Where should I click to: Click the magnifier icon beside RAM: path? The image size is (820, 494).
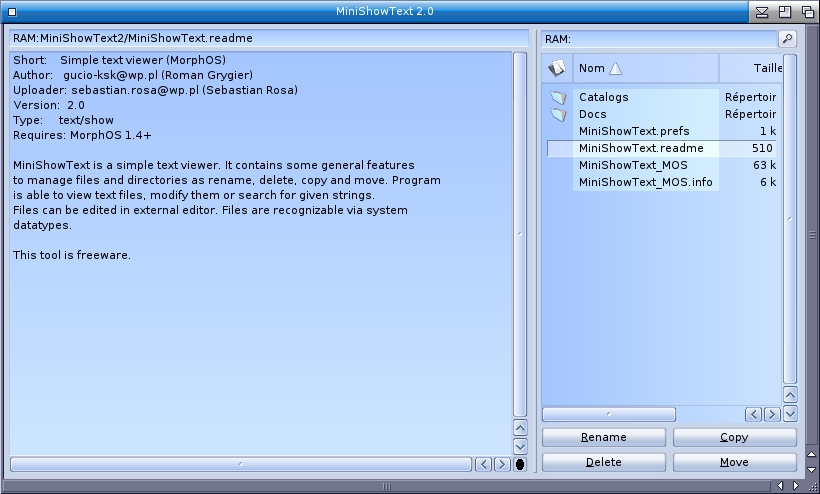tap(787, 39)
